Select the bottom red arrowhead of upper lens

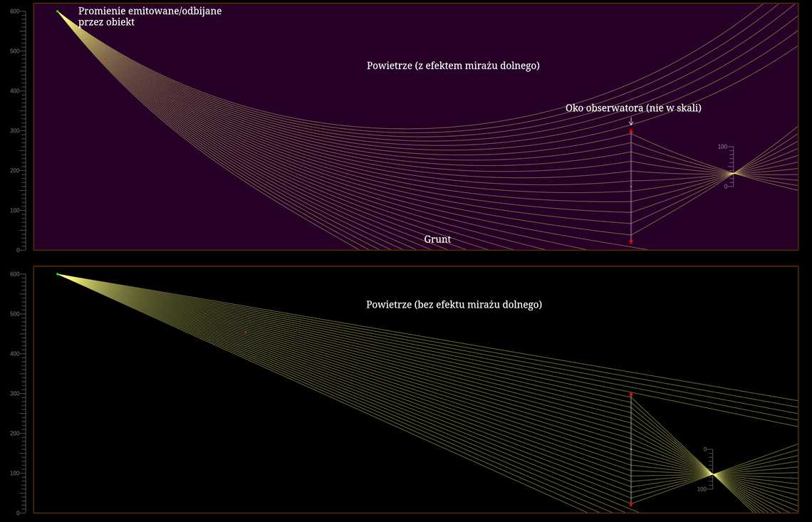coord(630,242)
